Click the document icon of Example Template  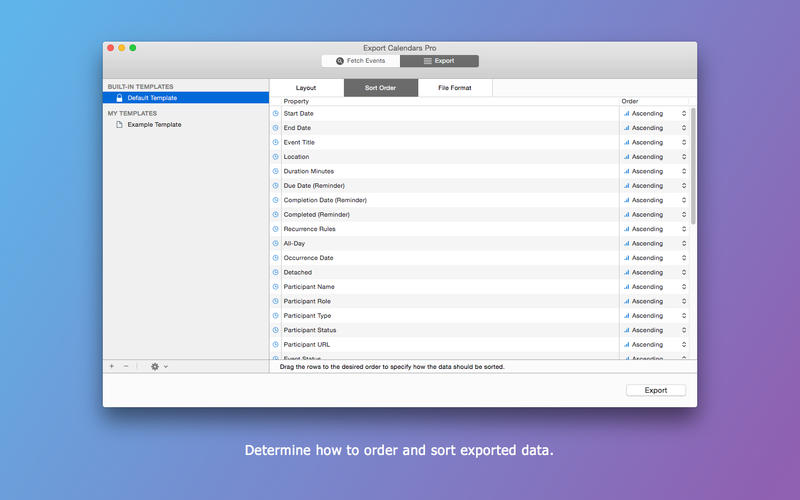click(x=119, y=124)
